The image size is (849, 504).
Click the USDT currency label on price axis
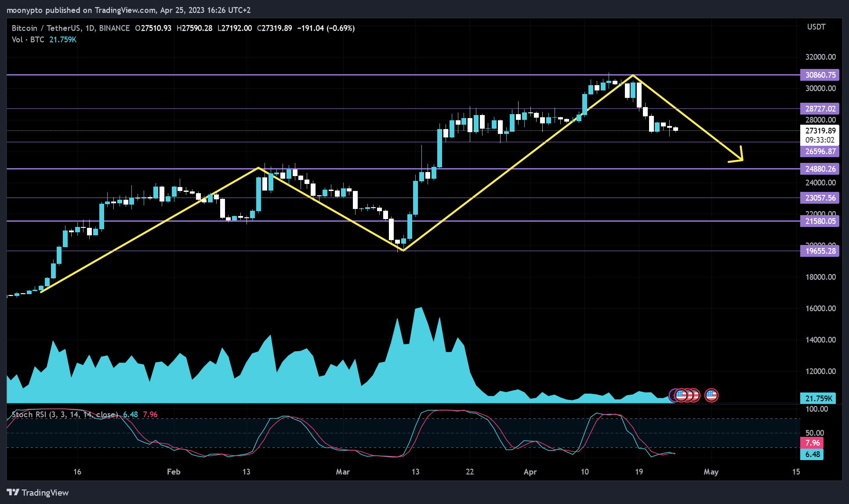pos(816,27)
